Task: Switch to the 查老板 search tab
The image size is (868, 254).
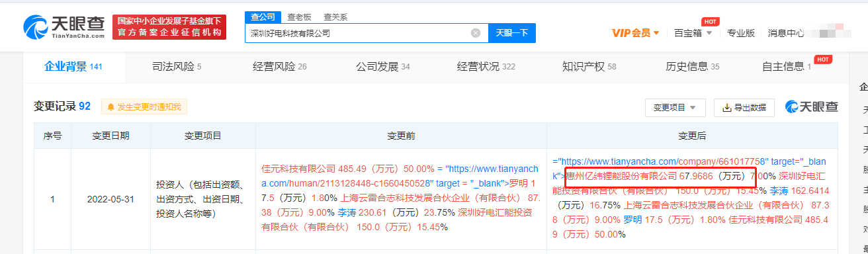Action: click(300, 17)
